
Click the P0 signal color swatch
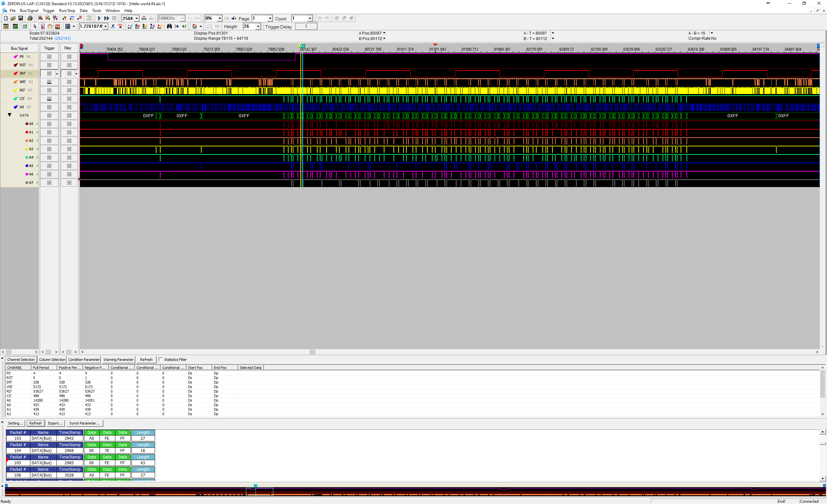click(x=16, y=57)
